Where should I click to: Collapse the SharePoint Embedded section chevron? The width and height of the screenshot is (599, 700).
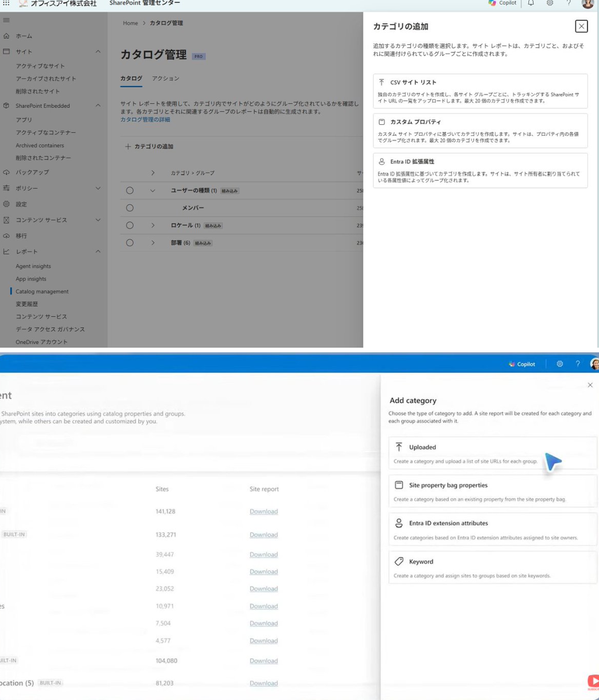coord(97,106)
